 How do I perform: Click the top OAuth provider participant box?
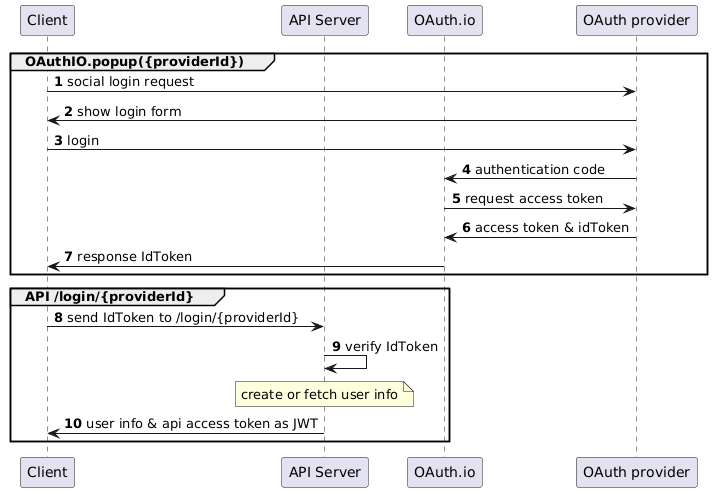pos(636,20)
